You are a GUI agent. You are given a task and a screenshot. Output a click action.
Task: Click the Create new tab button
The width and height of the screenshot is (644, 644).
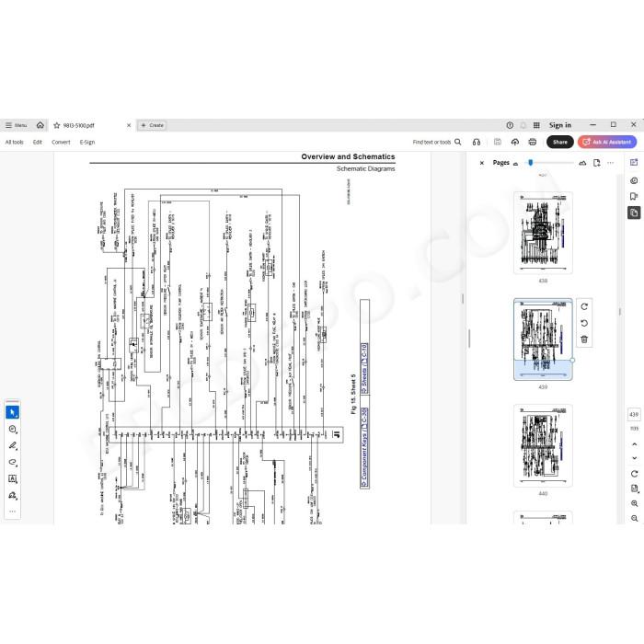(x=153, y=125)
